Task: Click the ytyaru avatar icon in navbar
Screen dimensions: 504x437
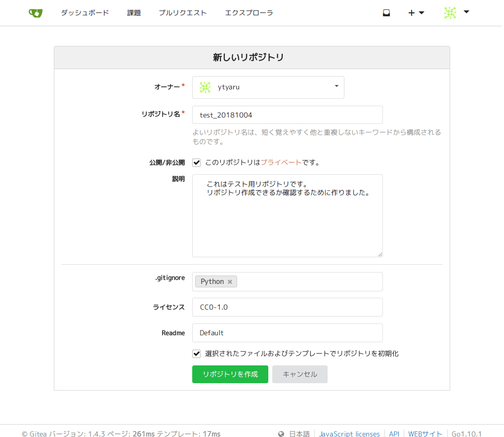Action: coord(449,13)
